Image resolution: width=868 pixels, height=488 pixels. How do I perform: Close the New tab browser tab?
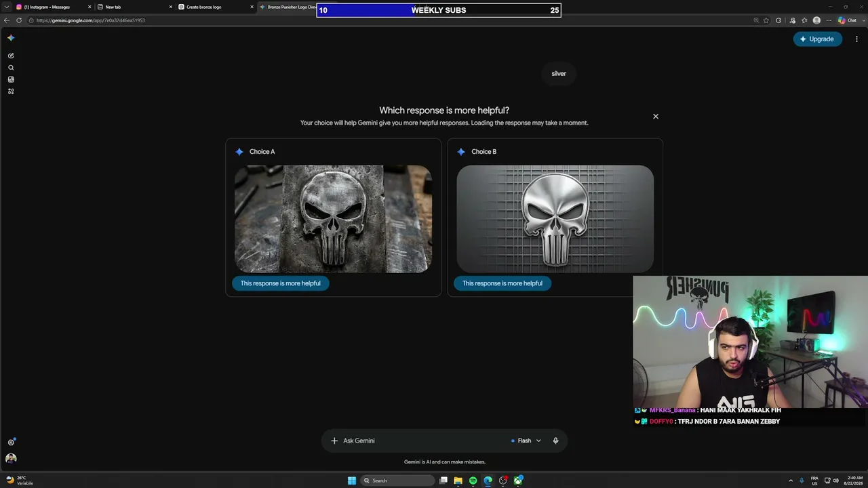coord(171,7)
